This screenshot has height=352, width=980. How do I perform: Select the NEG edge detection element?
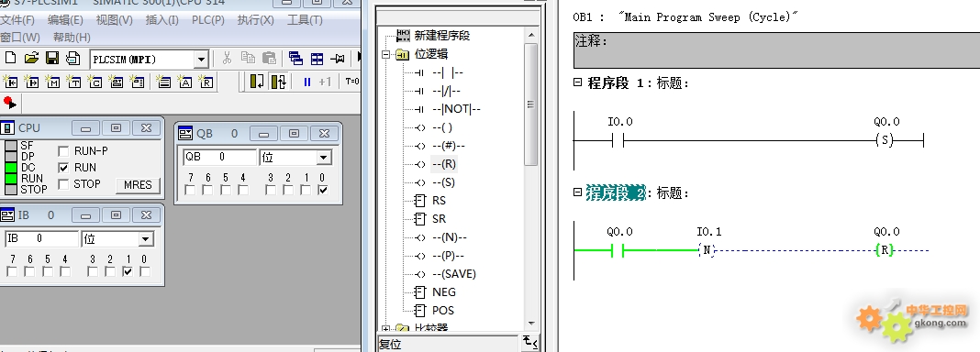444,292
